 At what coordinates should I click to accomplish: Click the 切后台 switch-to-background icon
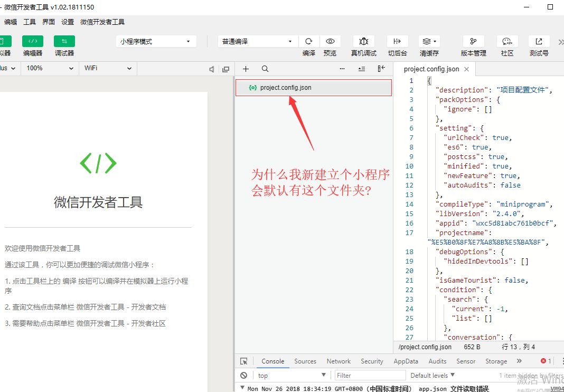coord(397,41)
